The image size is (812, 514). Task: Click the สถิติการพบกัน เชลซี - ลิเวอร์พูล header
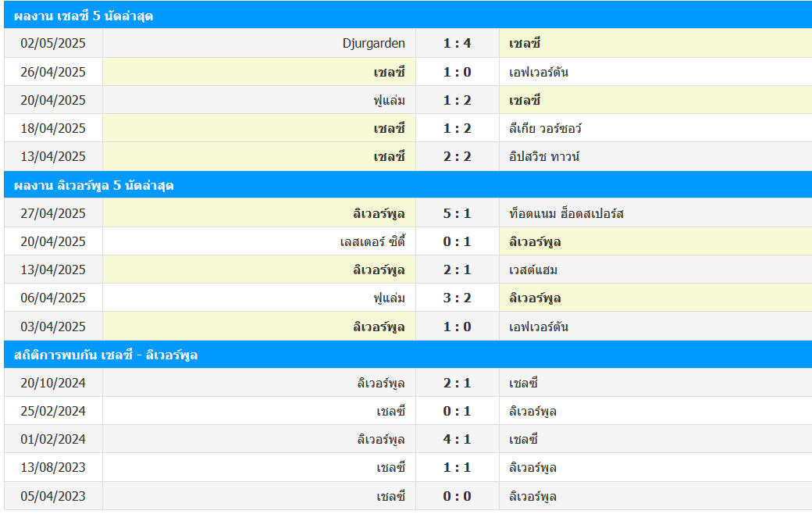(106, 355)
